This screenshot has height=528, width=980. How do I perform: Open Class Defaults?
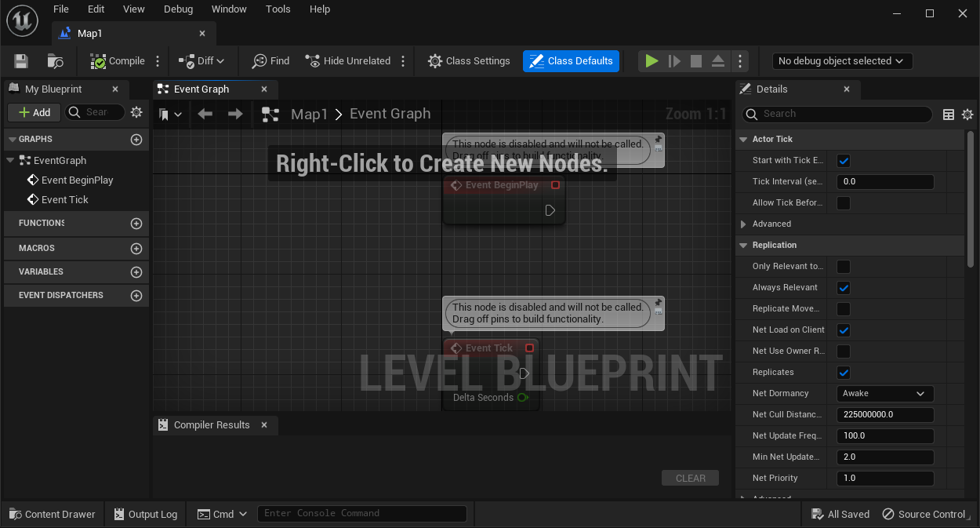coord(571,61)
